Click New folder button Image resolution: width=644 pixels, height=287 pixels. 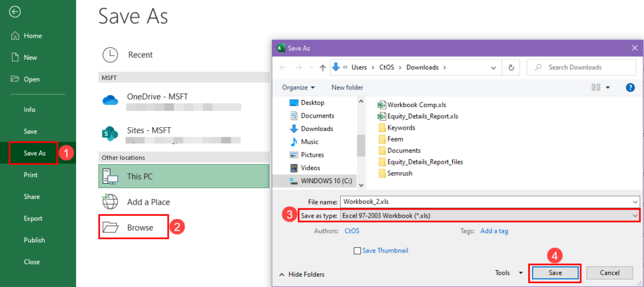click(x=347, y=87)
